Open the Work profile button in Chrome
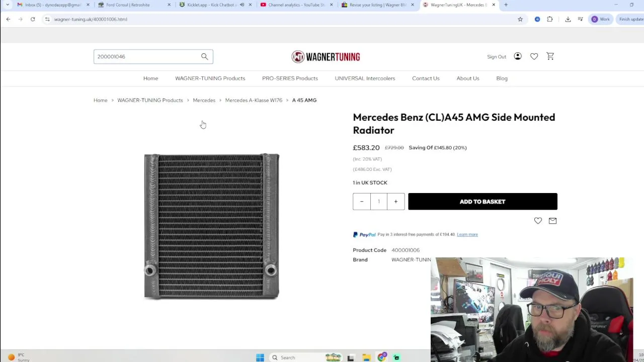This screenshot has height=362, width=644. (x=601, y=19)
